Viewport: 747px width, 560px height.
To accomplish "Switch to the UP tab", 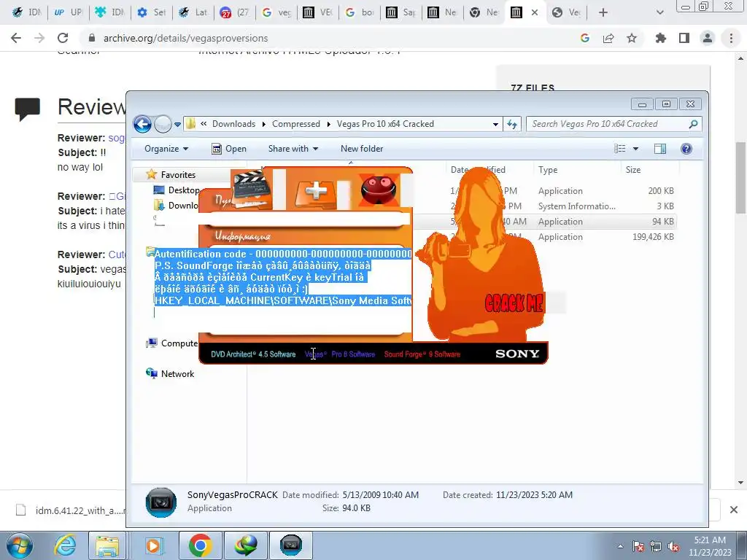I will [x=68, y=12].
